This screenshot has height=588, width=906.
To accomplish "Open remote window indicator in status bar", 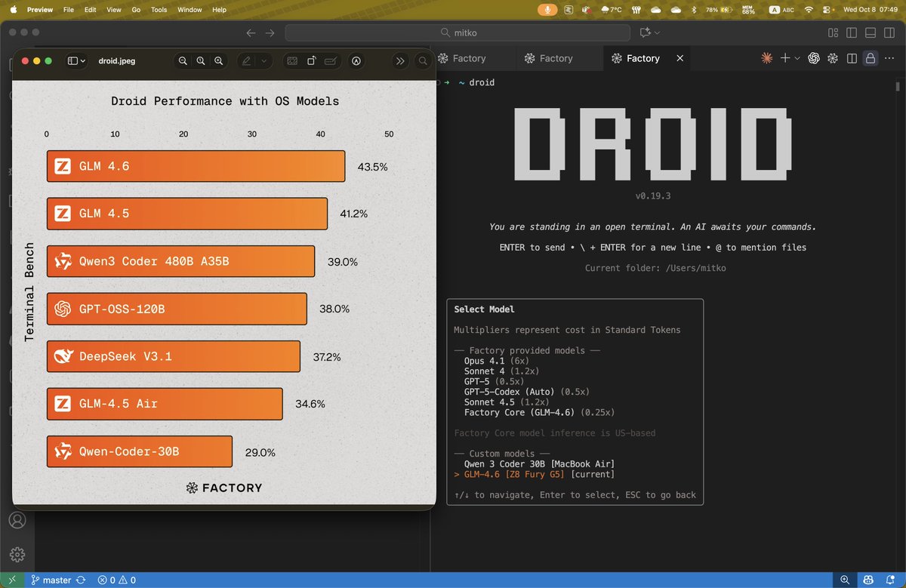I will 12,580.
